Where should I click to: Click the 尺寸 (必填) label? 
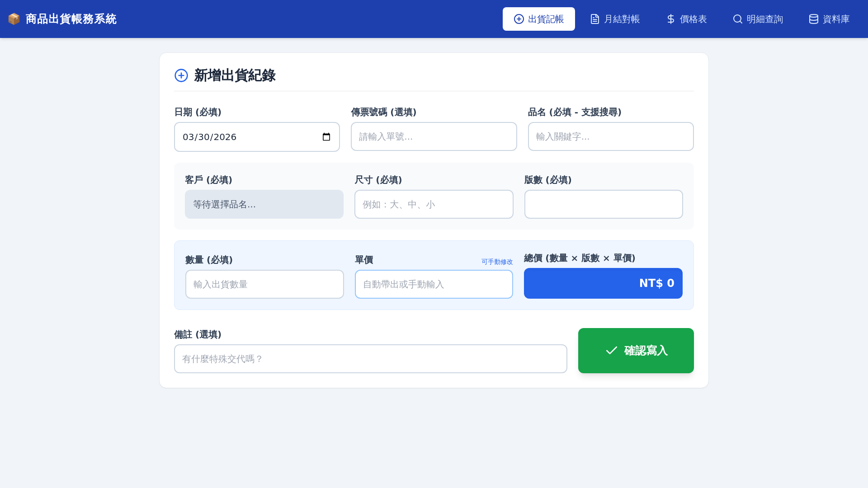point(378,180)
